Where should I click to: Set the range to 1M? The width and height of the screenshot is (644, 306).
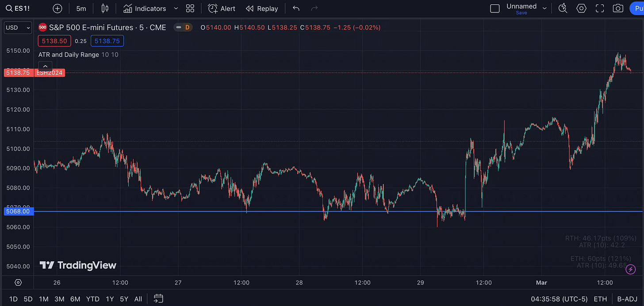point(43,299)
